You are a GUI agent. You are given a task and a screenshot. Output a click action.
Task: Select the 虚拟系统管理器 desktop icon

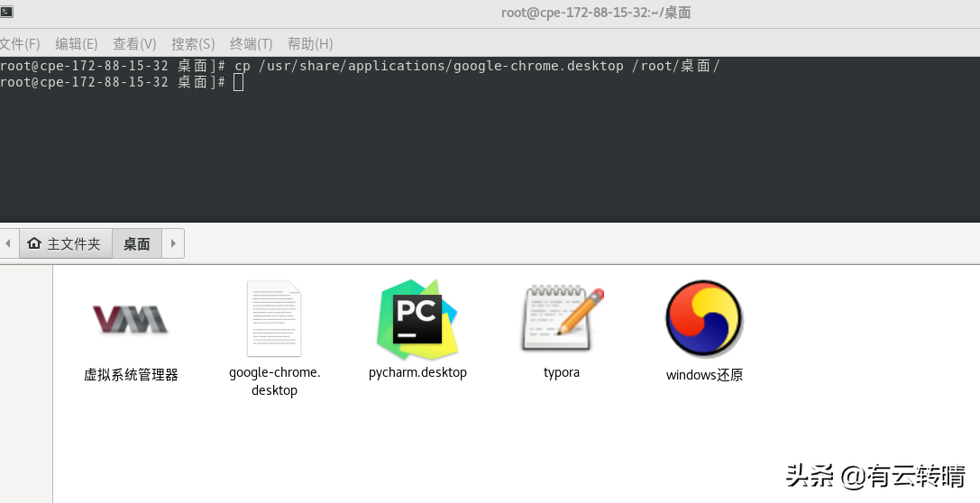click(x=131, y=319)
